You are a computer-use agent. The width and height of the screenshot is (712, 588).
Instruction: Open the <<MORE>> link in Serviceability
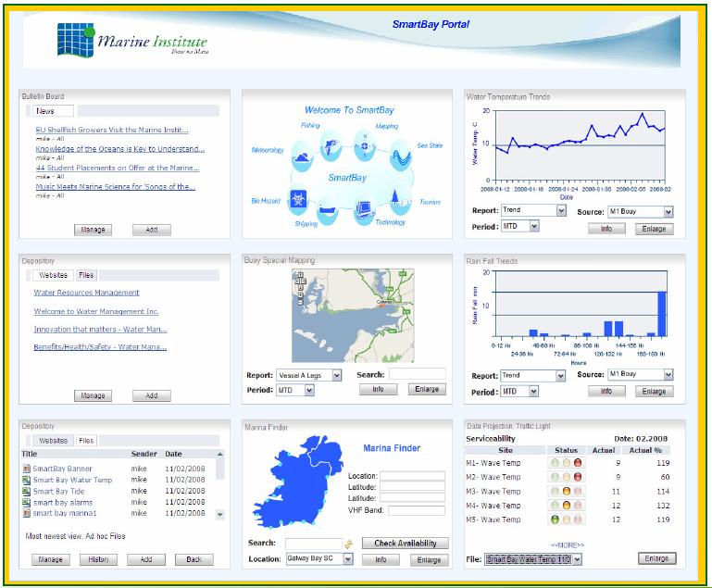click(568, 544)
